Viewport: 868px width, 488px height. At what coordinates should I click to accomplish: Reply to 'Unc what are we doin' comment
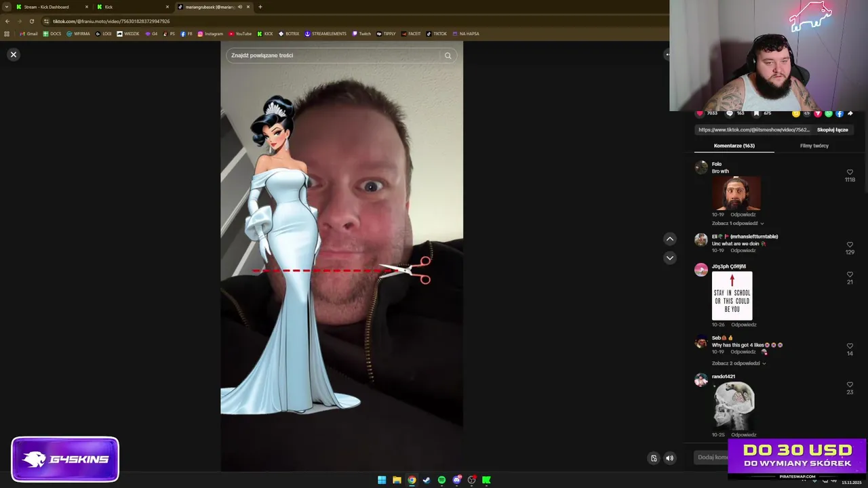[x=743, y=251]
